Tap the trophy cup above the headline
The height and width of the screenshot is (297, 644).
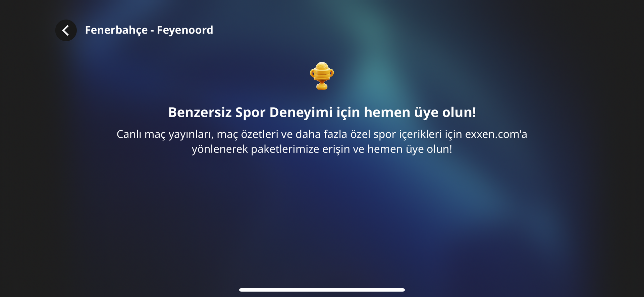tap(322, 76)
